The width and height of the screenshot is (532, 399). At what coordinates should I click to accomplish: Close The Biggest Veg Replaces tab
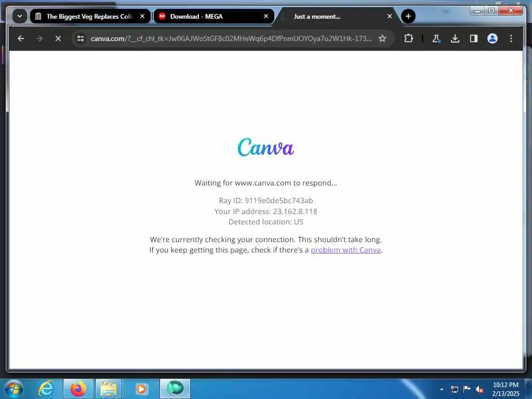pos(142,16)
